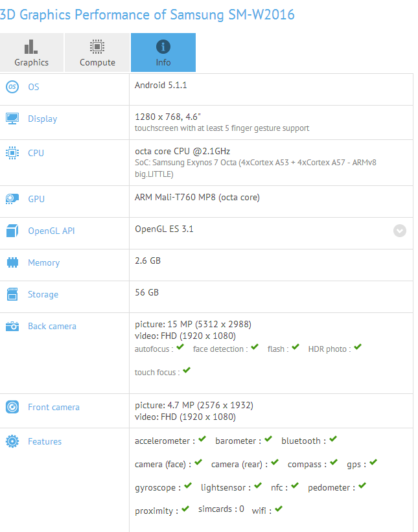418x532 pixels.
Task: Click the Display monitor icon
Action: click(x=12, y=119)
